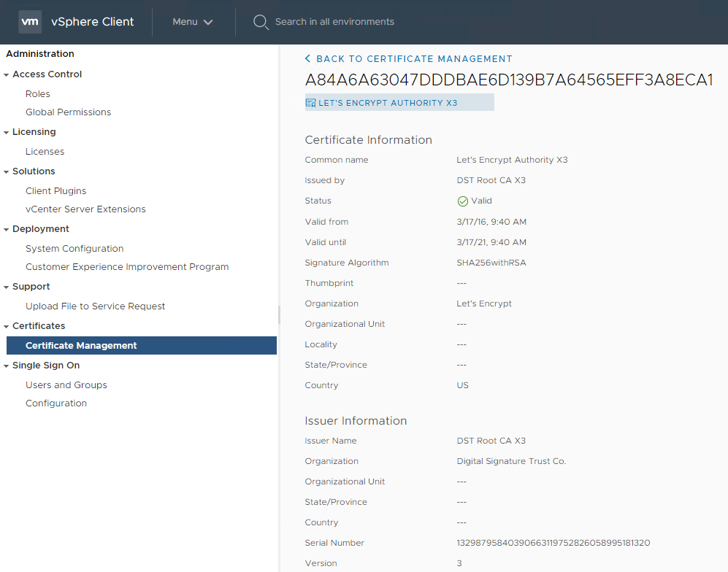Open Single Sign On Configuration

click(56, 403)
